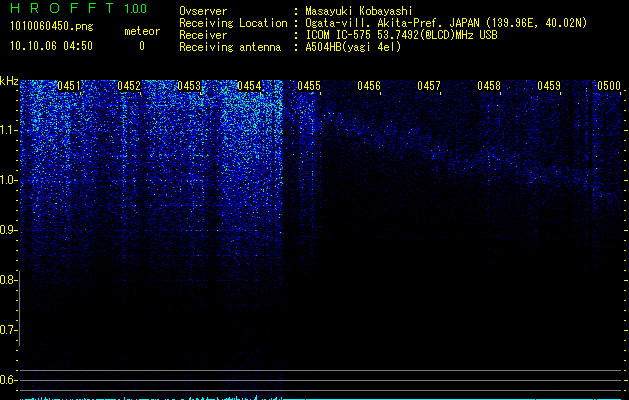
Task: Click the 0.8 kHz axis label
Action: tap(9, 280)
